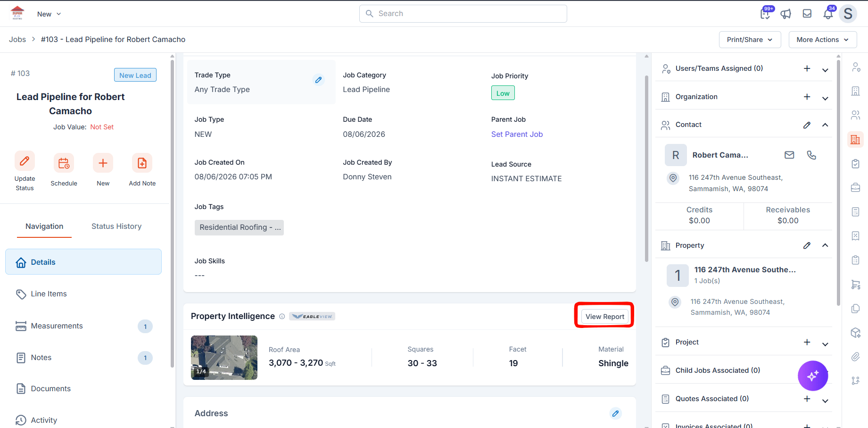Image resolution: width=868 pixels, height=428 pixels.
Task: Expand the Project section
Action: tap(825, 344)
